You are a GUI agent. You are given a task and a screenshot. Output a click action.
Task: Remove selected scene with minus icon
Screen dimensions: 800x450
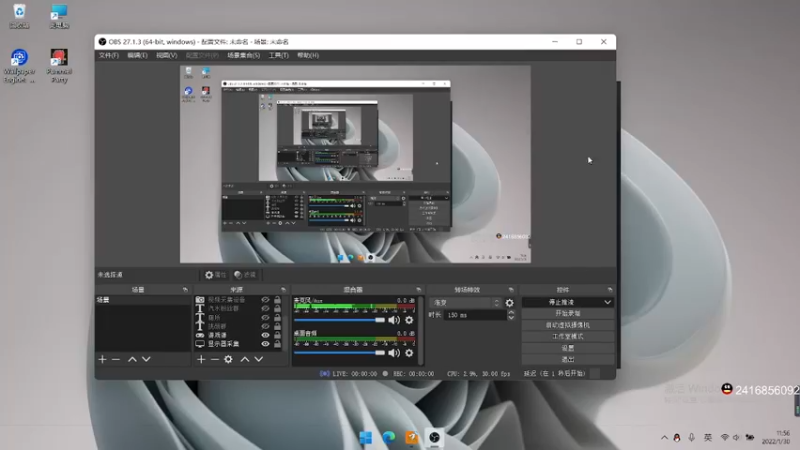(x=116, y=359)
